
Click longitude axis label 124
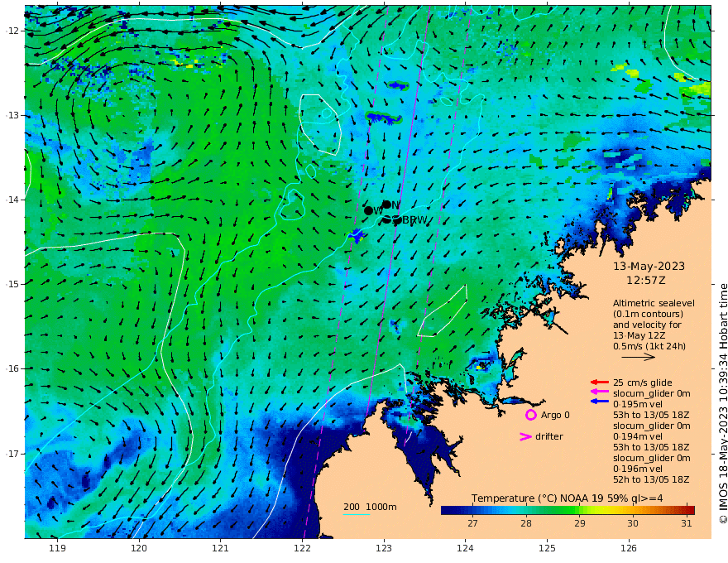[466, 548]
